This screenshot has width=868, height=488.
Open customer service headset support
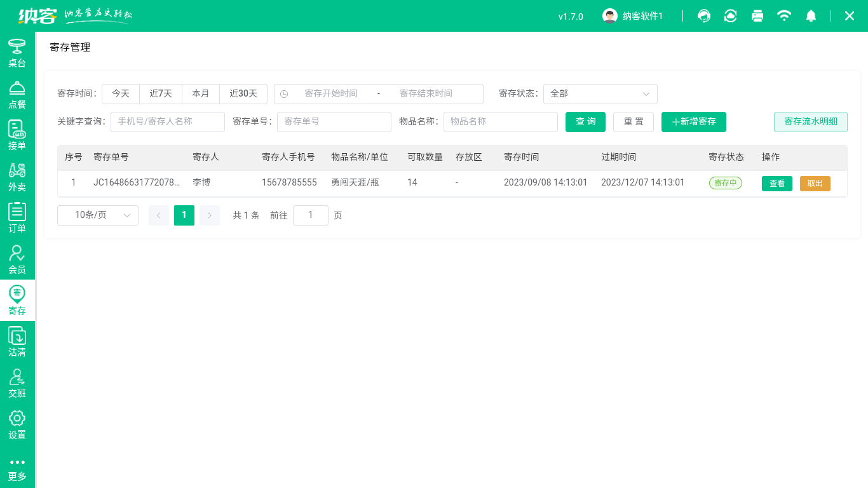pos(703,15)
